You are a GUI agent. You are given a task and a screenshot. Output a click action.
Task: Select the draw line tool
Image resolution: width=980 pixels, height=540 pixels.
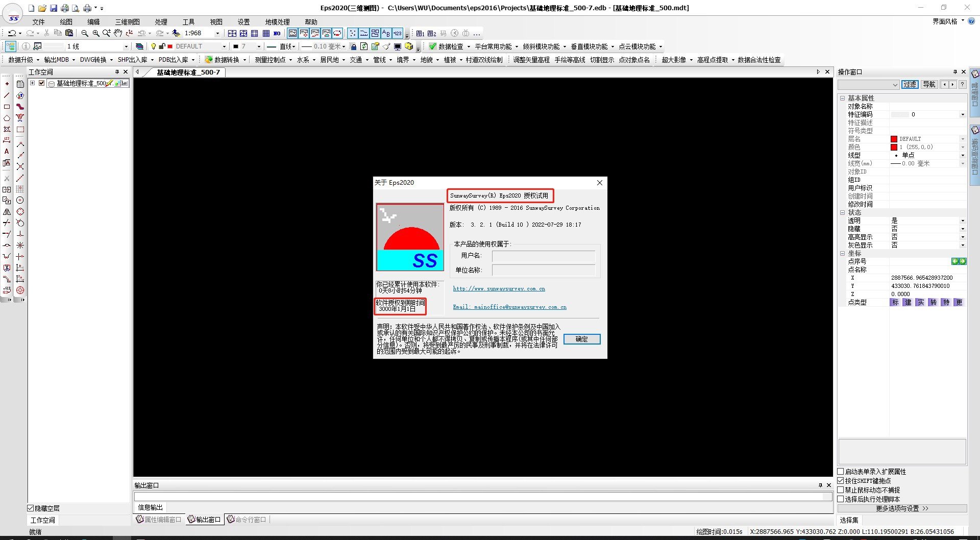(7, 95)
